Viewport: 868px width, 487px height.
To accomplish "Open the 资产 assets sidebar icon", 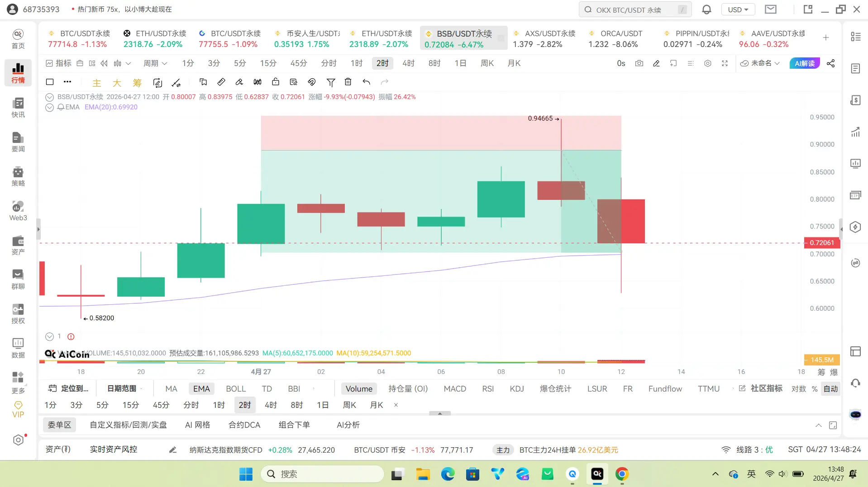I will tap(18, 245).
